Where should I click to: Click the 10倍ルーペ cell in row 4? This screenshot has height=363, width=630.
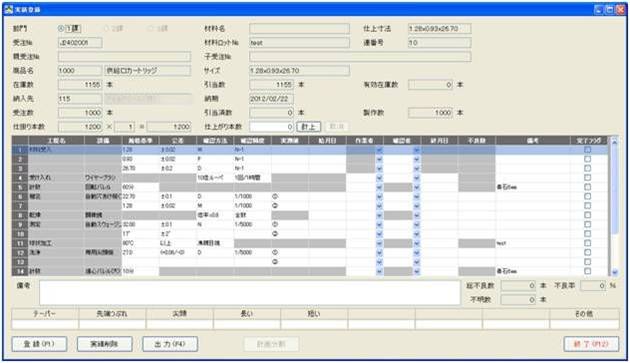[x=215, y=178]
